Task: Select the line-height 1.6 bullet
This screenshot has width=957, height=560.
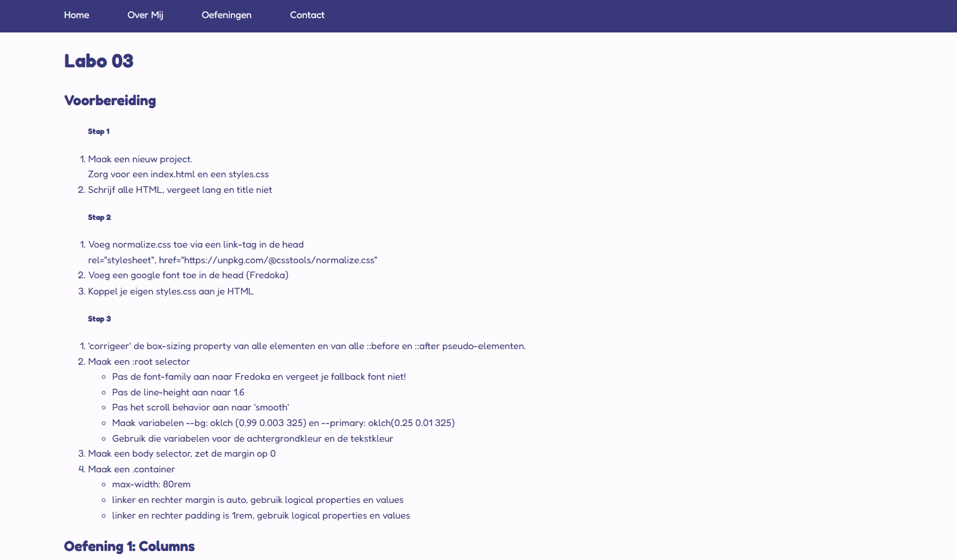Action: pos(178,392)
